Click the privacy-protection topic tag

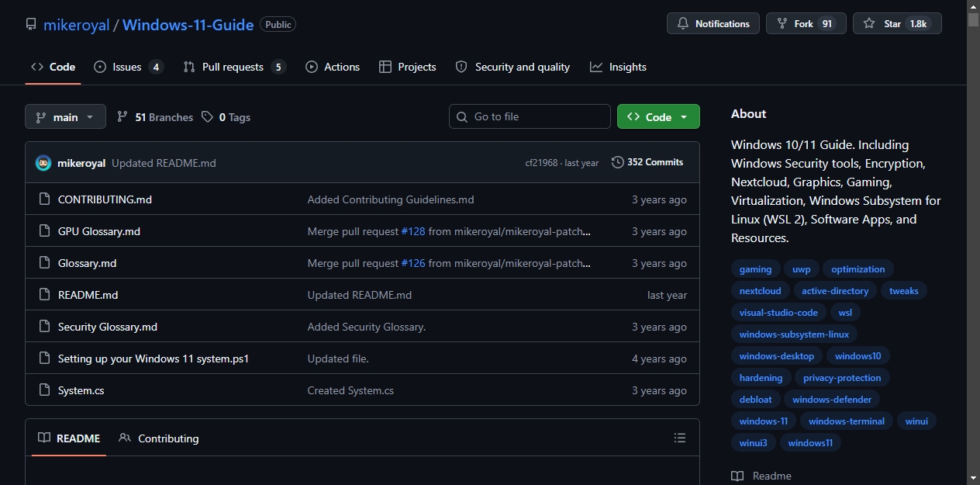point(842,378)
